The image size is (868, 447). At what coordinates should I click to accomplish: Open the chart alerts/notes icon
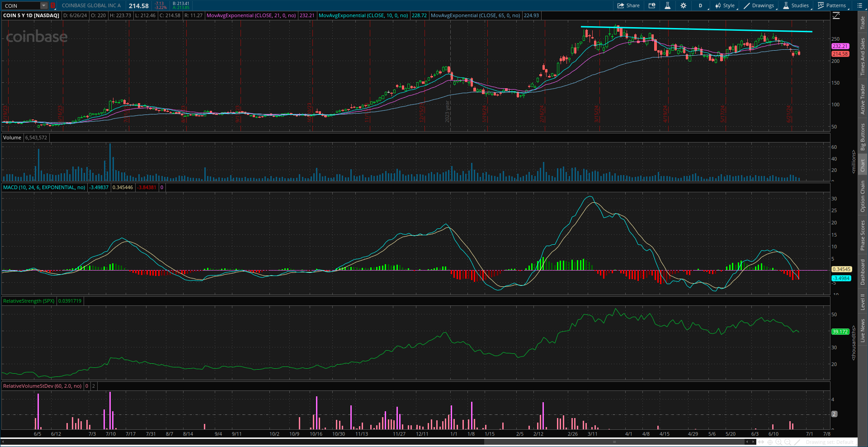coord(652,5)
